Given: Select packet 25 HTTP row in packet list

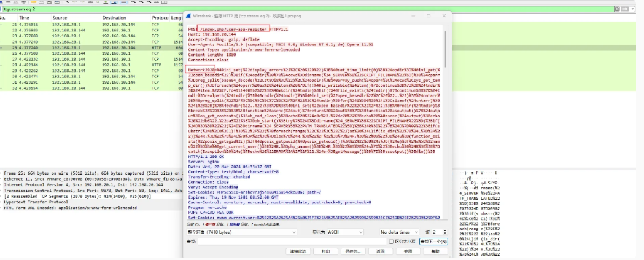Looking at the screenshot, I should tap(92, 46).
